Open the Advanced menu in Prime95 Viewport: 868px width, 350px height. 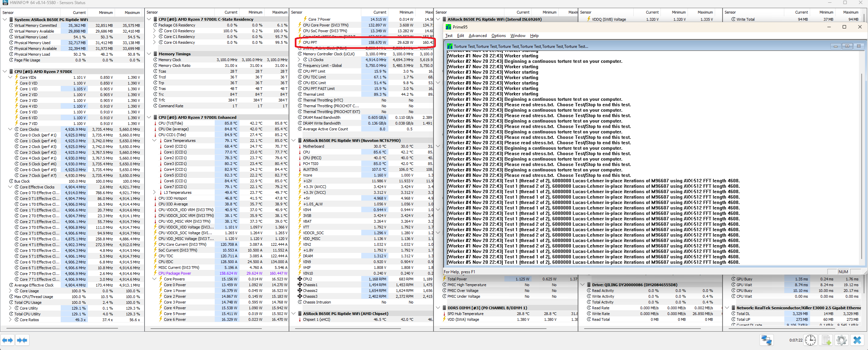click(478, 36)
